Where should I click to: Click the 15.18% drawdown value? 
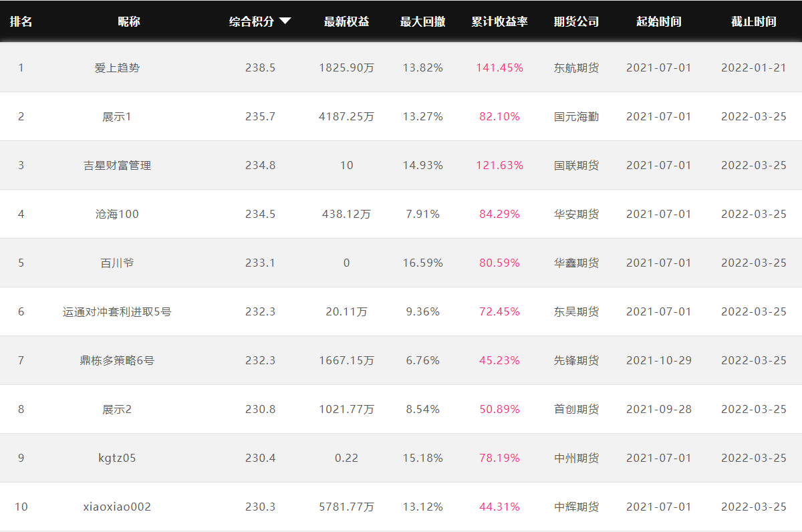pyautogui.click(x=422, y=458)
